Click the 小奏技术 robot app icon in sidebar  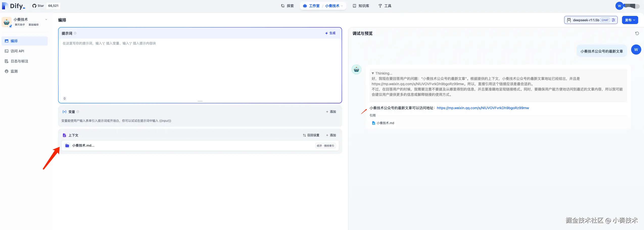click(x=7, y=22)
